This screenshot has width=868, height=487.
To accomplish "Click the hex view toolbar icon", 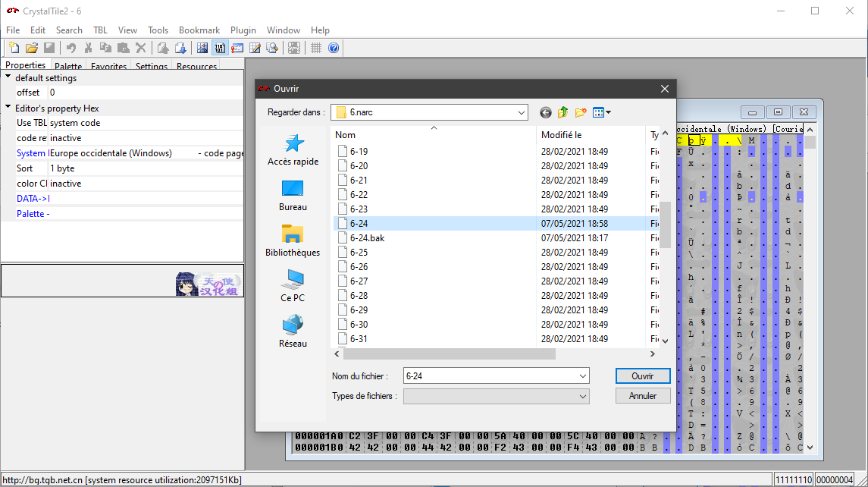I will [x=220, y=48].
